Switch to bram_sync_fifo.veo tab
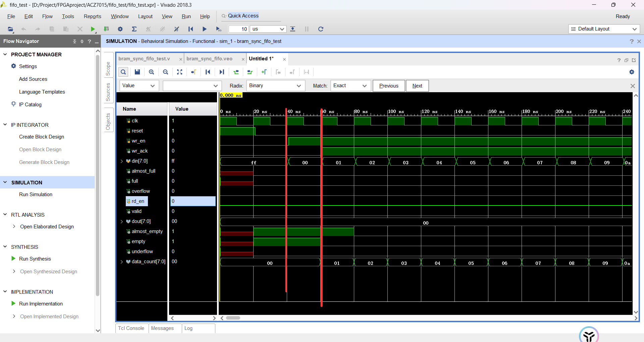The height and width of the screenshot is (342, 644). (209, 59)
